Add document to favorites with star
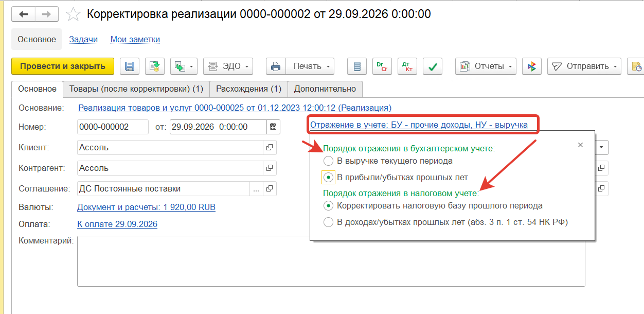Viewport: 644px width, 314px height. pos(74,14)
